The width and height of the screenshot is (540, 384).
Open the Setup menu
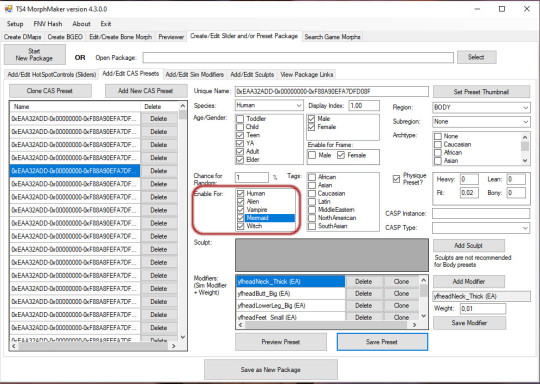pos(15,24)
